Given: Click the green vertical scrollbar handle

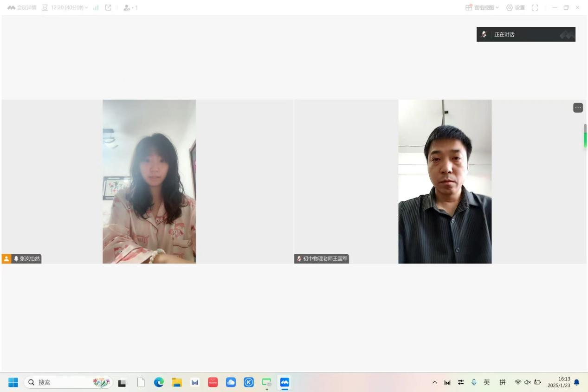Looking at the screenshot, I should (x=585, y=139).
